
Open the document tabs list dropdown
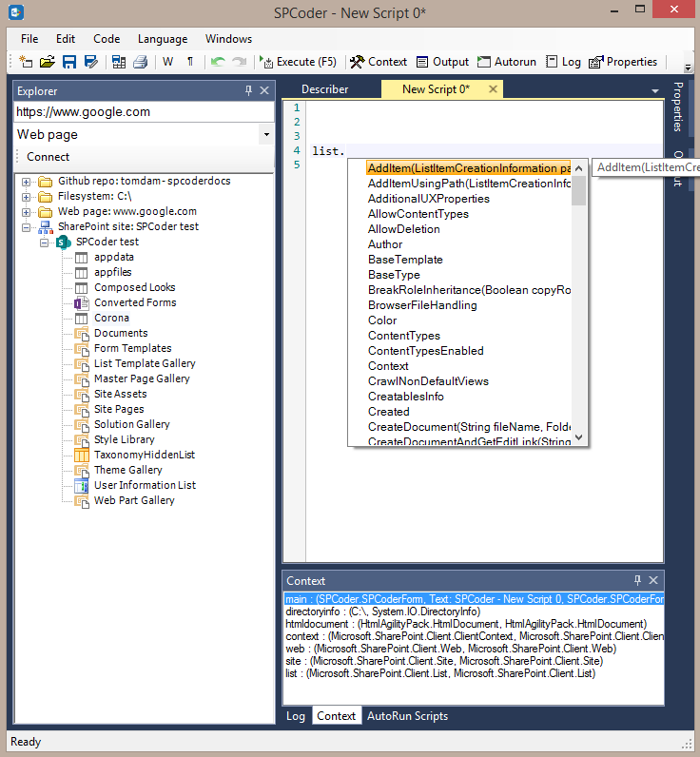coord(655,90)
